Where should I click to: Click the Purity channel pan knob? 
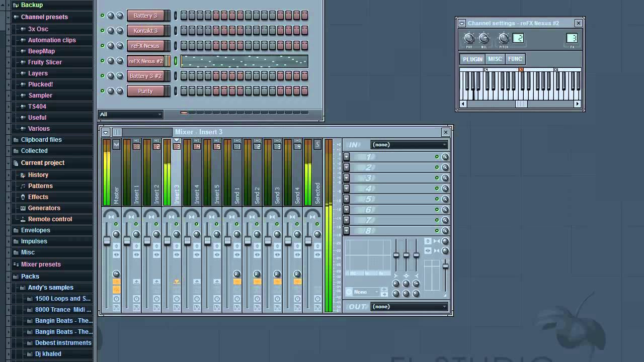coord(111,91)
